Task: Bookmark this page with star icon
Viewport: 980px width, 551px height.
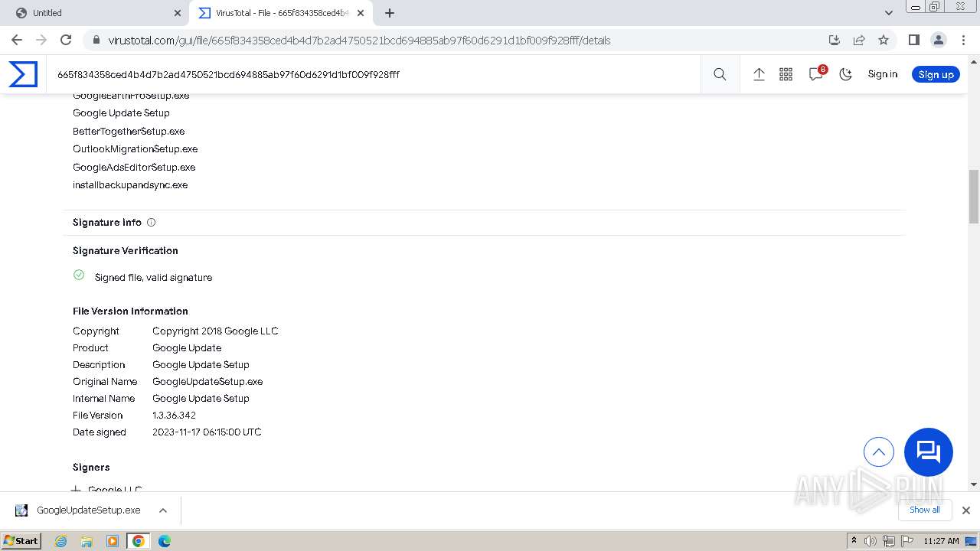Action: pyautogui.click(x=884, y=40)
